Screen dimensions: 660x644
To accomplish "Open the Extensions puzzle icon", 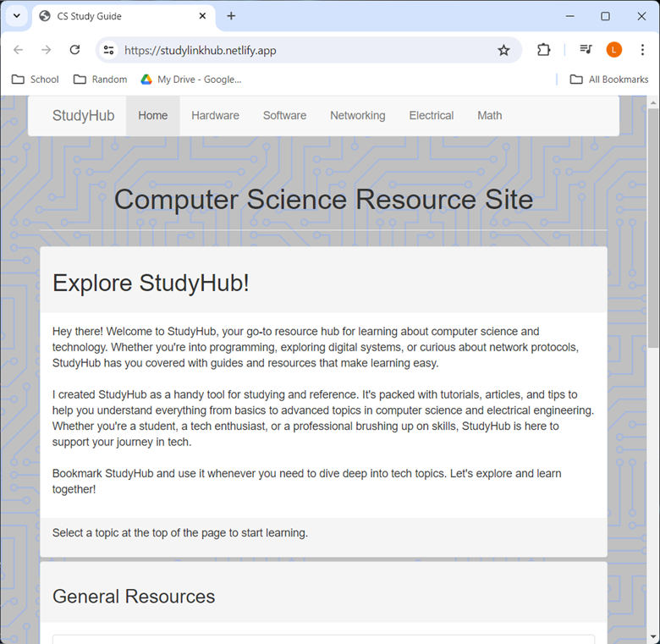I will [x=544, y=50].
